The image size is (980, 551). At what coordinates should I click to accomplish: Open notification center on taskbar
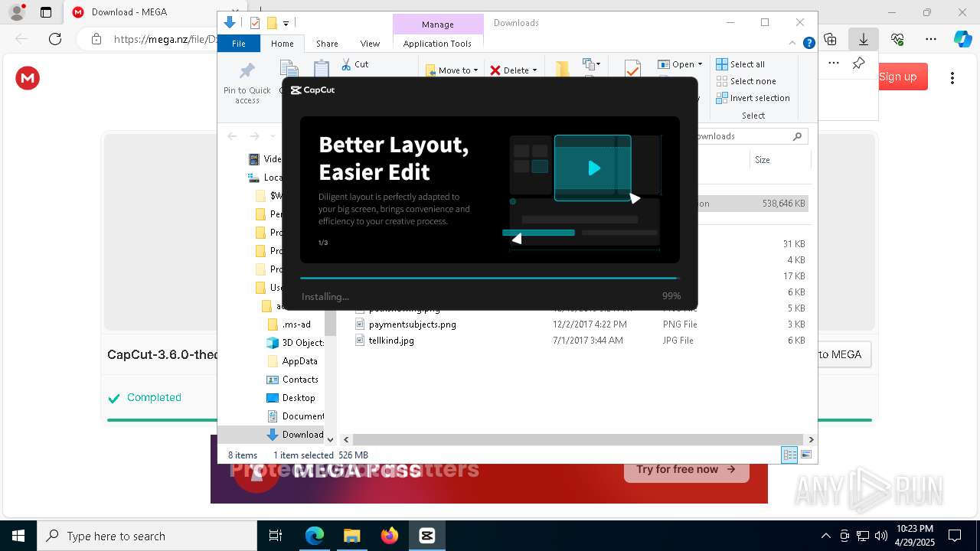click(x=955, y=536)
